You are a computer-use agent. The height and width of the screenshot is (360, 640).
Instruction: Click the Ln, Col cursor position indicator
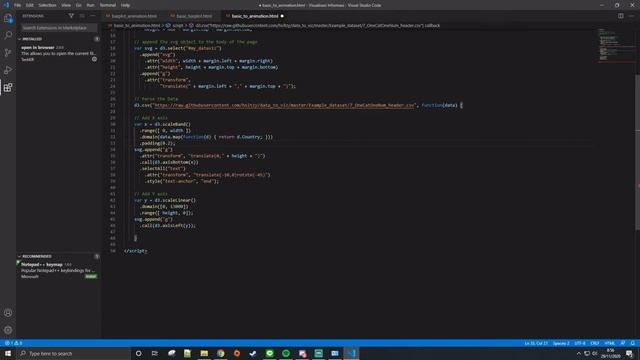(536, 343)
